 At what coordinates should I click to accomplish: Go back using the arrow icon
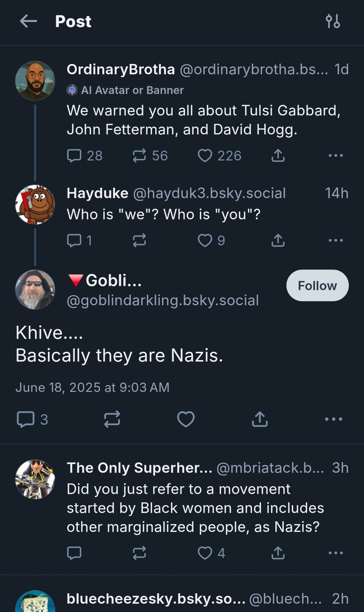click(x=28, y=21)
